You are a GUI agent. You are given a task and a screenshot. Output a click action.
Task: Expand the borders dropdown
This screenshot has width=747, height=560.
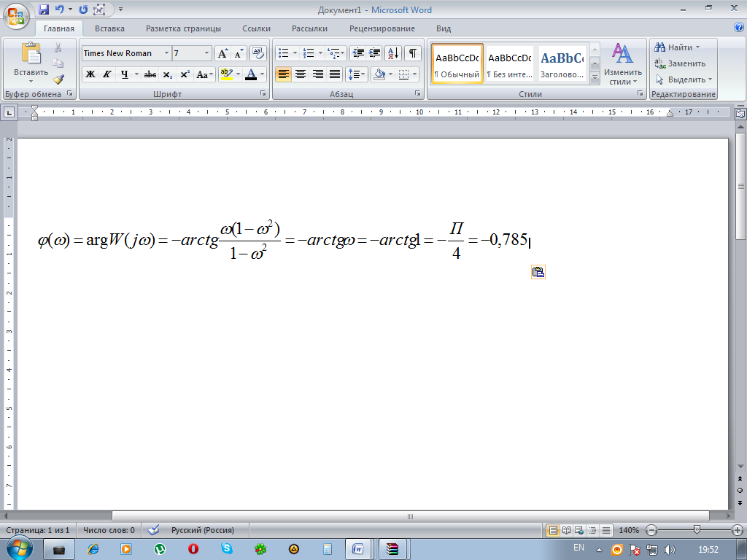(415, 74)
